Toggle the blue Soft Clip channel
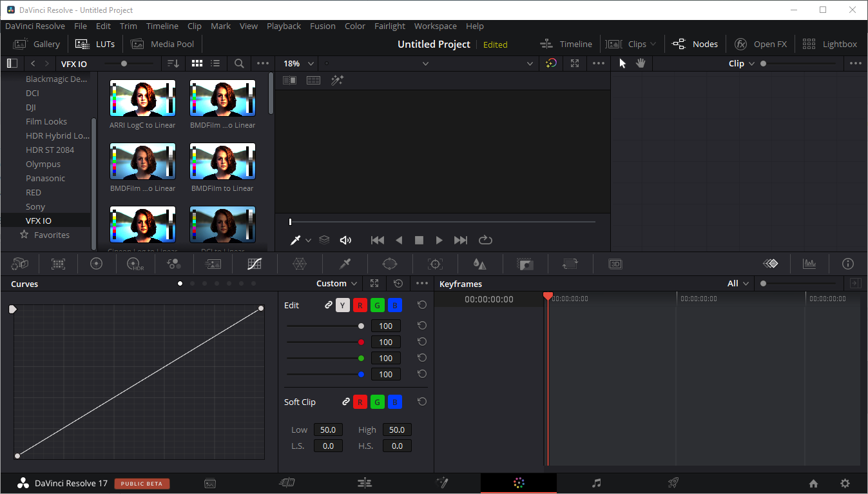Viewport: 868px width, 494px height. click(x=395, y=402)
